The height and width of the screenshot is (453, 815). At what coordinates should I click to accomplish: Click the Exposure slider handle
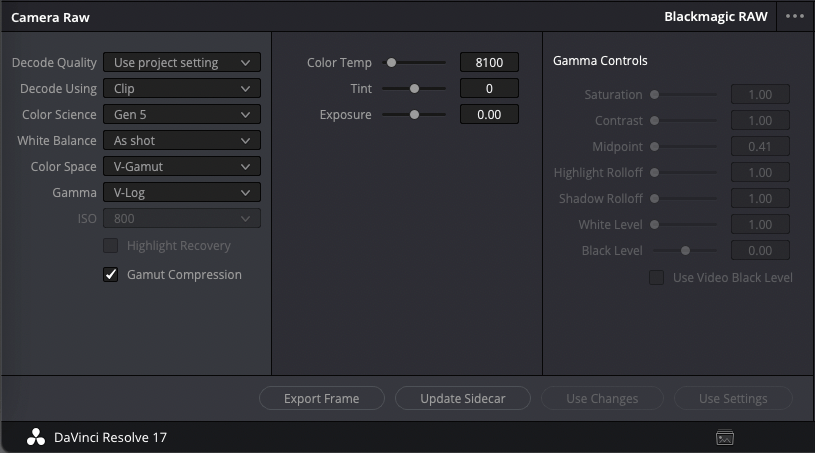[x=414, y=114]
